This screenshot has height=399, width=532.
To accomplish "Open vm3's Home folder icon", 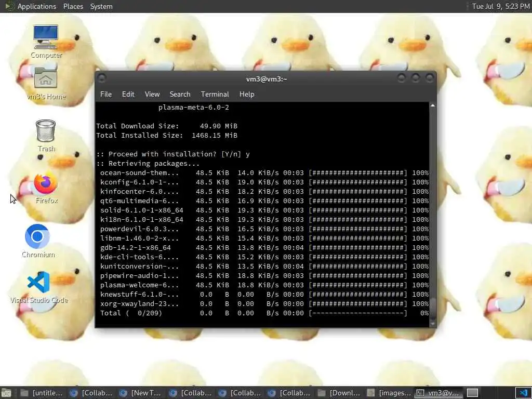I will [x=46, y=84].
